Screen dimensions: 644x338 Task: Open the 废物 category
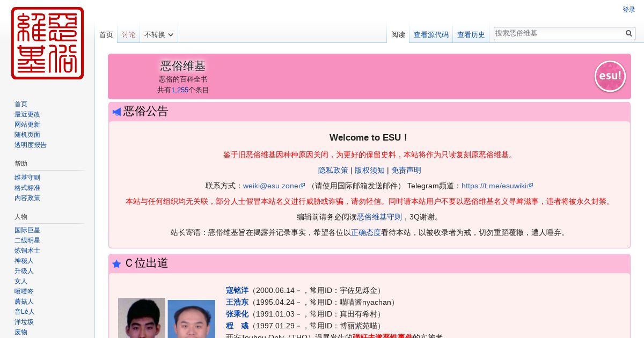click(x=21, y=332)
